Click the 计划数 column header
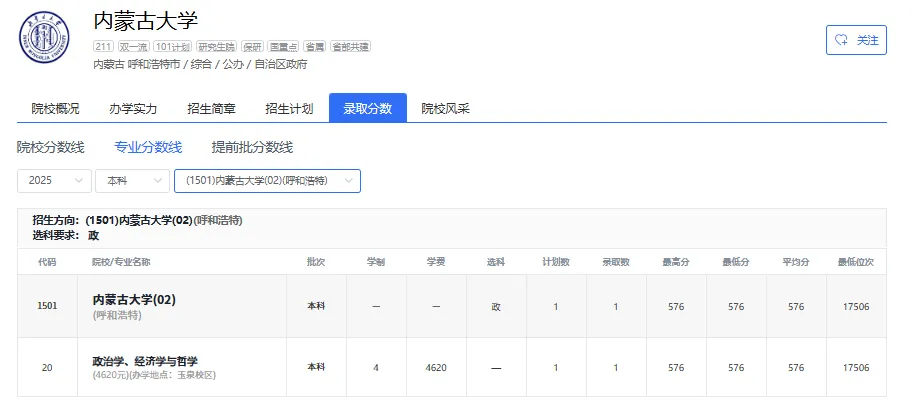The width and height of the screenshot is (912, 408). tap(556, 262)
